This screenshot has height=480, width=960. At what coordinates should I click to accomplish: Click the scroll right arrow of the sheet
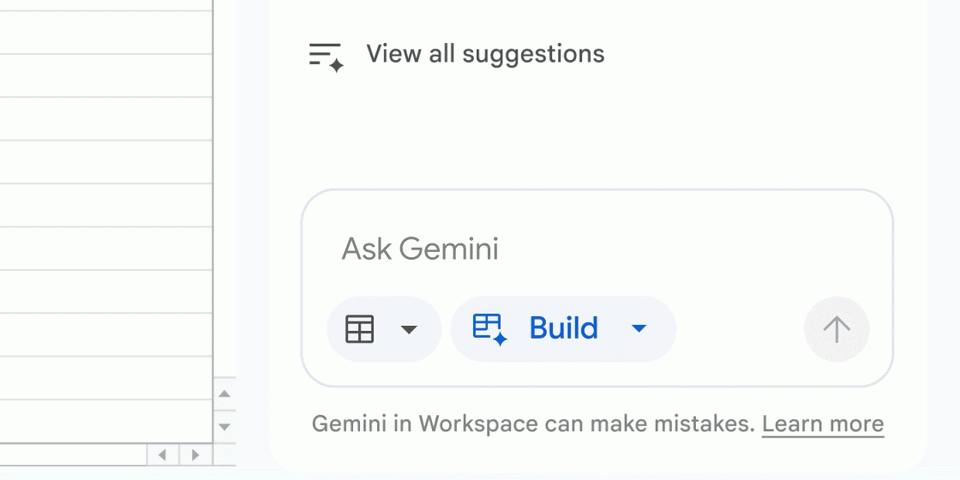(x=195, y=455)
